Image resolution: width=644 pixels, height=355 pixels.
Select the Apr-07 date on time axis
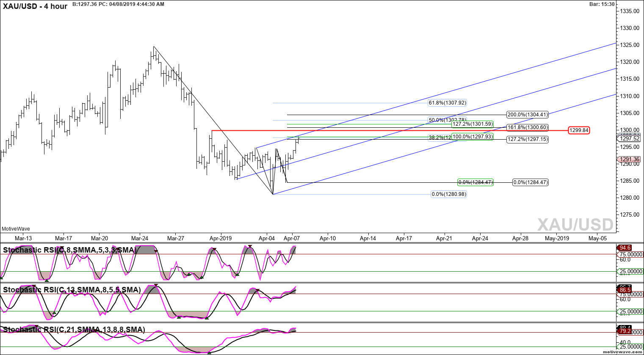(292, 238)
